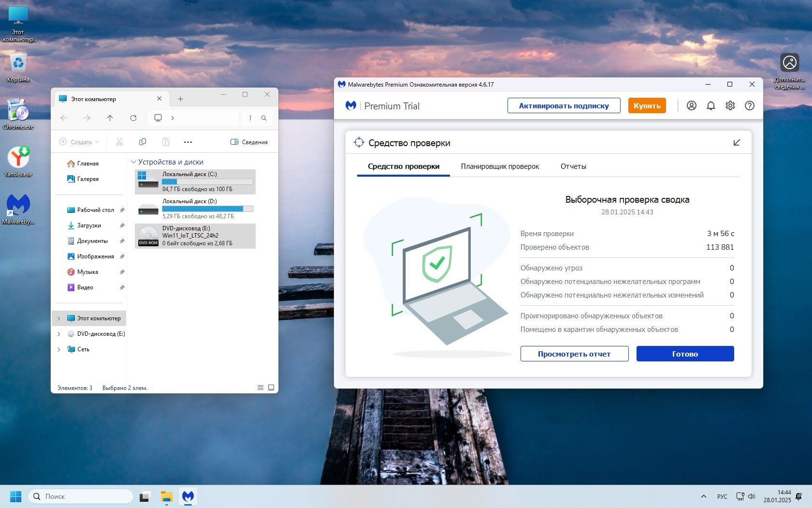Click the notifications bell icon
Viewport: 812px width, 508px height.
click(711, 105)
